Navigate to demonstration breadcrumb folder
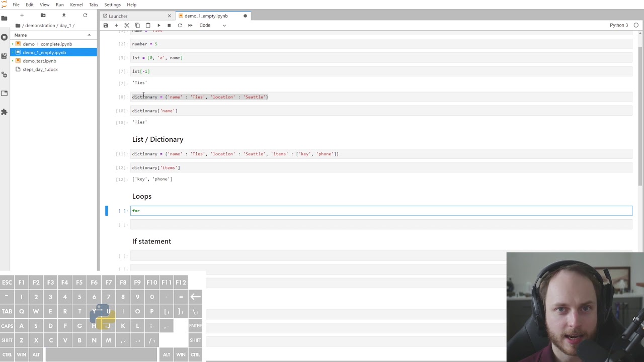The width and height of the screenshot is (644, 362). (41, 25)
